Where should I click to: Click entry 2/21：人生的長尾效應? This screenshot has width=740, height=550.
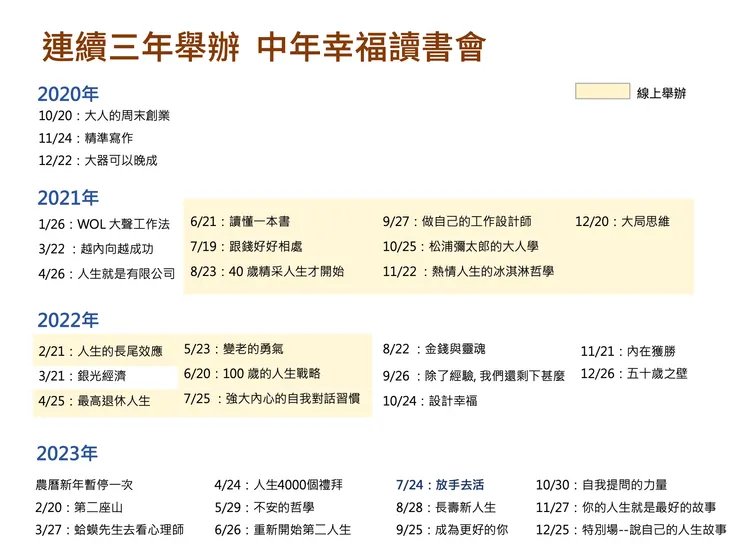coord(101,351)
